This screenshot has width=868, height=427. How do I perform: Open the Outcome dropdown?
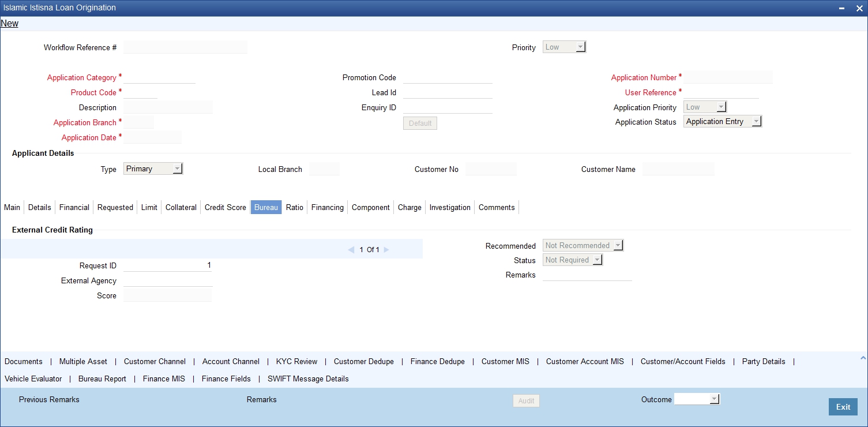[697, 399]
